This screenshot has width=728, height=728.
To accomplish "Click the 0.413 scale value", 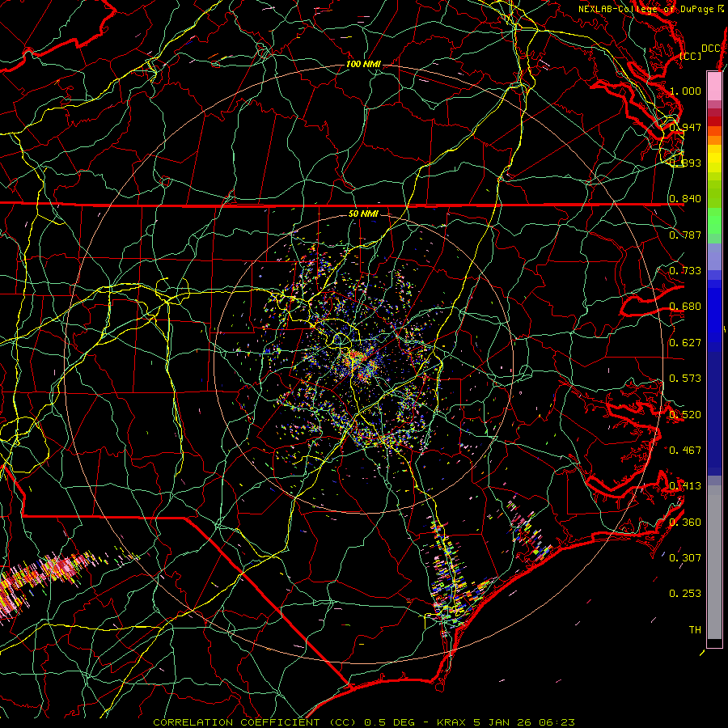I will (x=685, y=486).
